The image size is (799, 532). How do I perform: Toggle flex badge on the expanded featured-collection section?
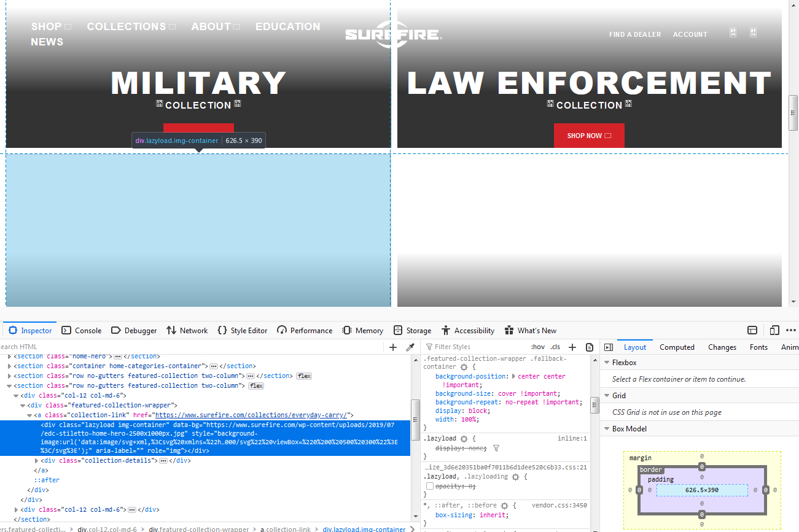coord(256,386)
